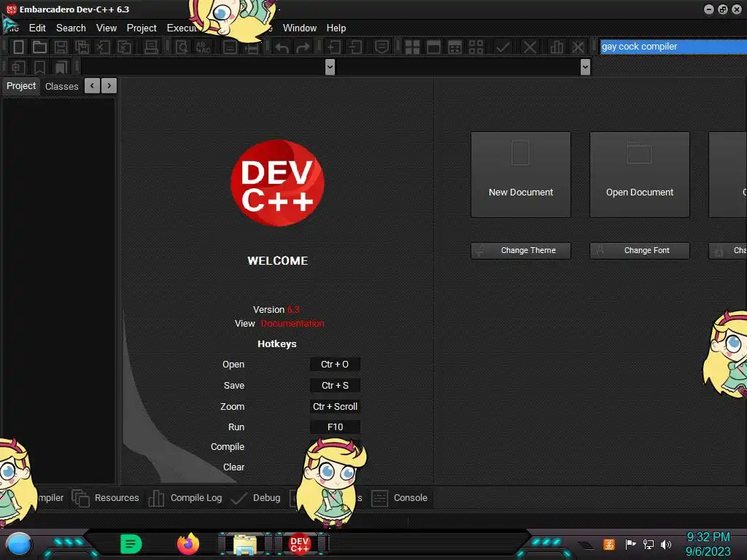Click the Find toolbar icon
The height and width of the screenshot is (560, 747).
[x=182, y=47]
